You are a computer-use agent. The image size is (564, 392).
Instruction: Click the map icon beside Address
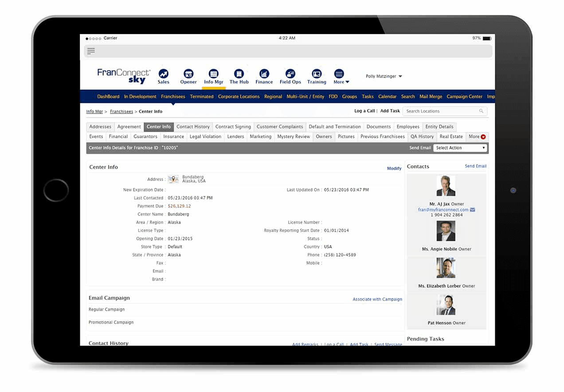[x=173, y=179]
